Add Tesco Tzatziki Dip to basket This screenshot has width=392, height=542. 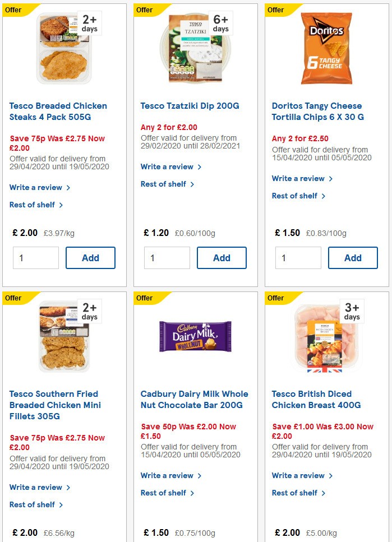point(222,258)
